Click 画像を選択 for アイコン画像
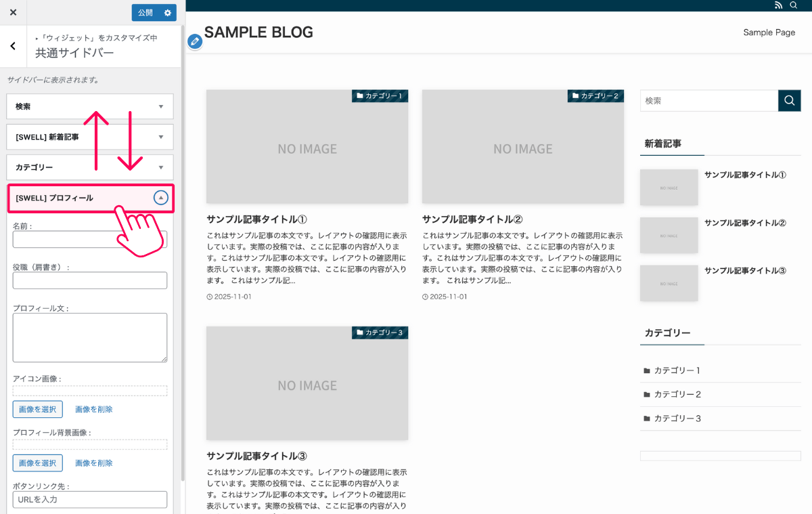Image resolution: width=812 pixels, height=514 pixels. [x=38, y=409]
